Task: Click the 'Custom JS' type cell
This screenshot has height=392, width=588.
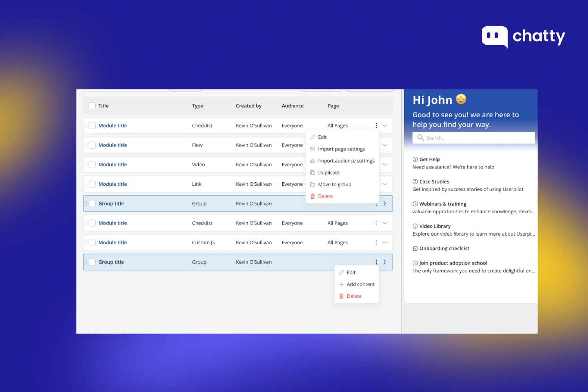Action: click(x=203, y=243)
